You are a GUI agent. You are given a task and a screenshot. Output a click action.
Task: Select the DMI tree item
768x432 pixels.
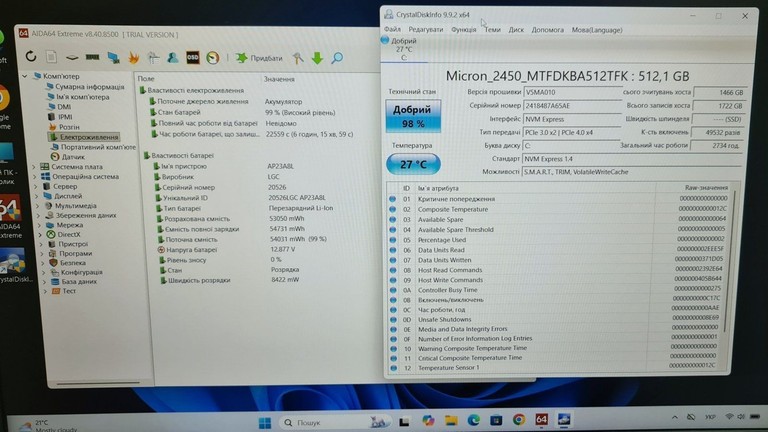click(x=64, y=107)
